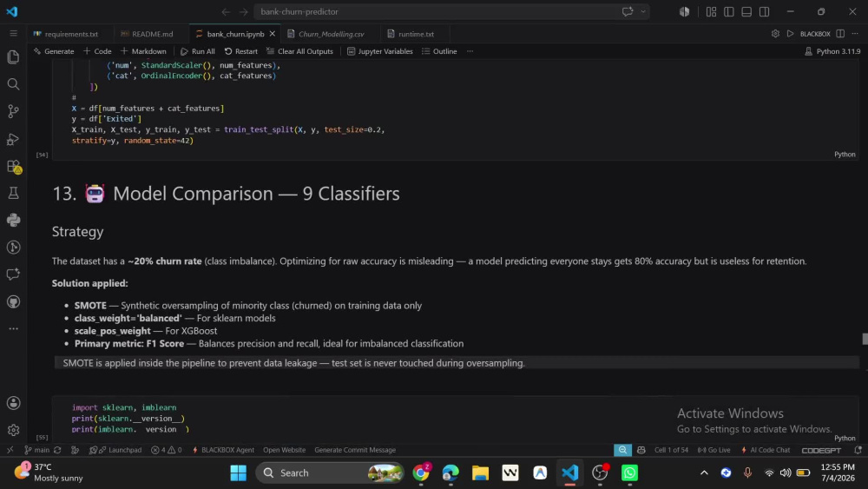Click the BLACKBOX editor action
Screen dimensions: 868x489
click(815, 34)
